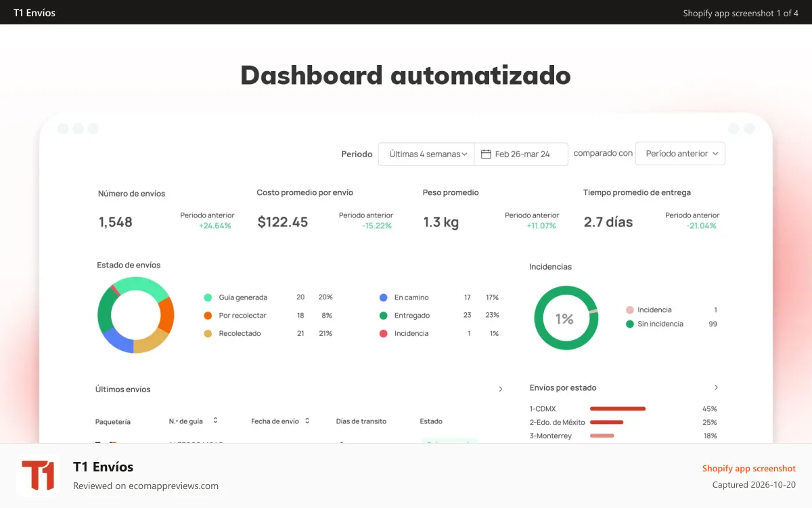This screenshot has width=812, height=508.
Task: Click the 2.7 días delivery time value
Action: click(x=608, y=222)
